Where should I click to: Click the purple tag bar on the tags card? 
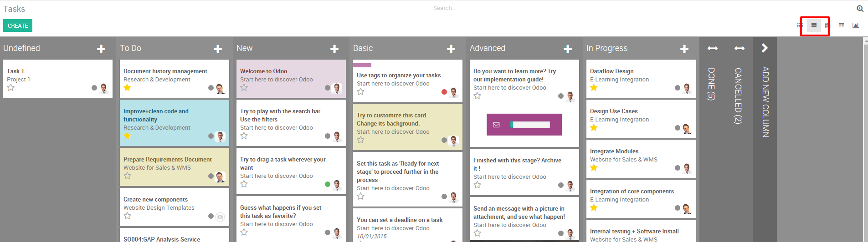[362, 65]
